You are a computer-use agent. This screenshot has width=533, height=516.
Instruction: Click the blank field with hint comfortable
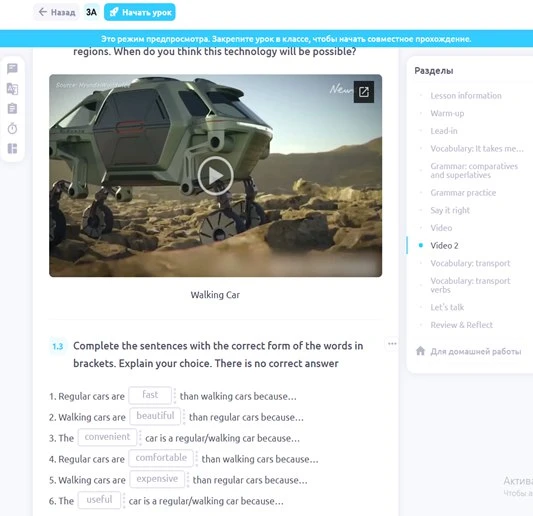click(x=161, y=458)
